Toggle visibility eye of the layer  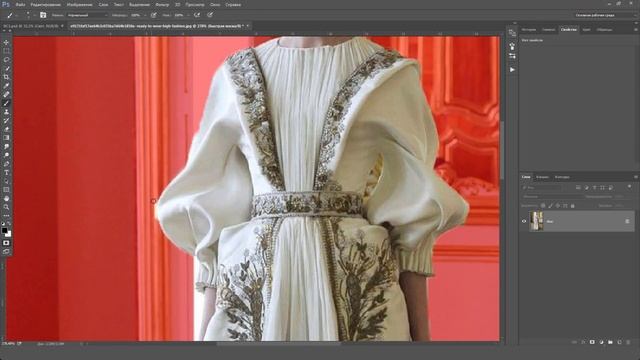tap(524, 221)
